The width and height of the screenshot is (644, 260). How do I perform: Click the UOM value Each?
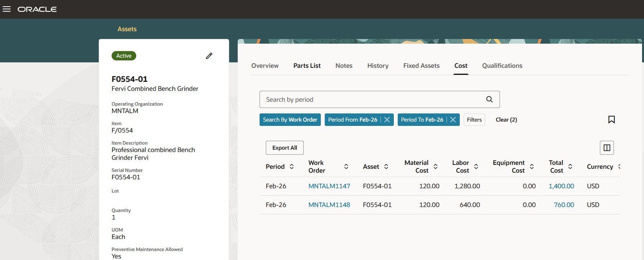[118, 237]
